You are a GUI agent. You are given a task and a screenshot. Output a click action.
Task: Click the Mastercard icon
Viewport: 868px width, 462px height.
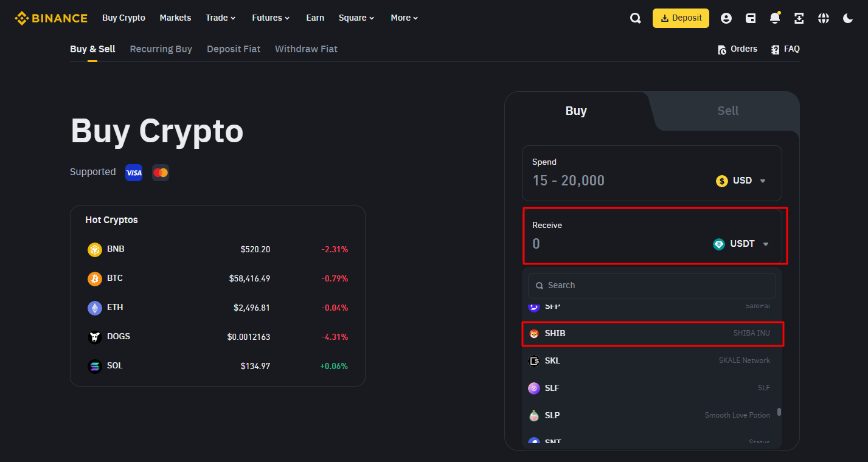tap(161, 173)
